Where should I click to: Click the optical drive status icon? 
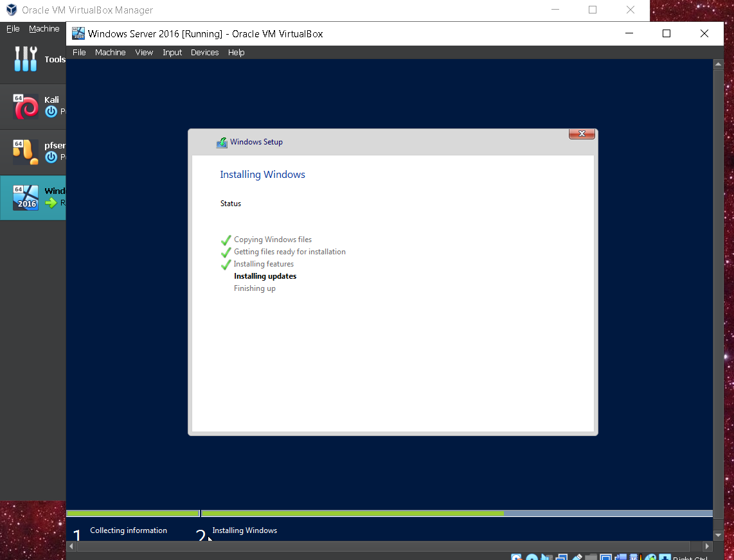533,556
